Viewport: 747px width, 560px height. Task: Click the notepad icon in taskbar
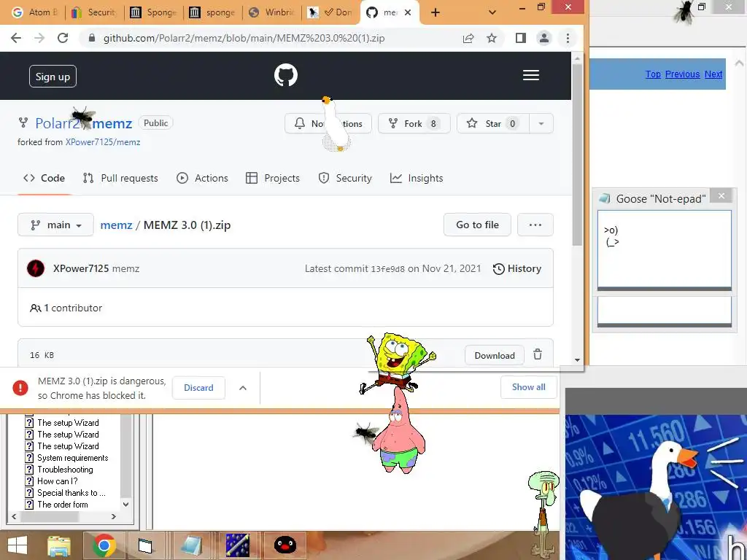(x=192, y=545)
